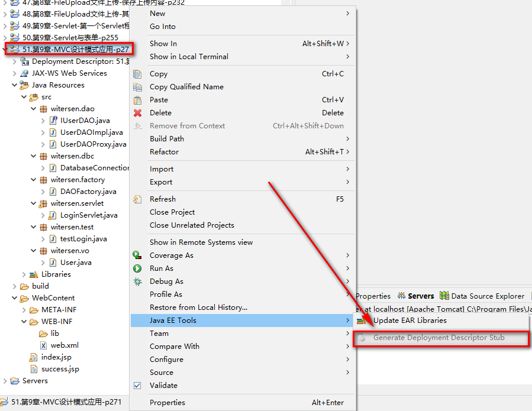
Task: Click the Debug As bug icon
Action: (137, 281)
